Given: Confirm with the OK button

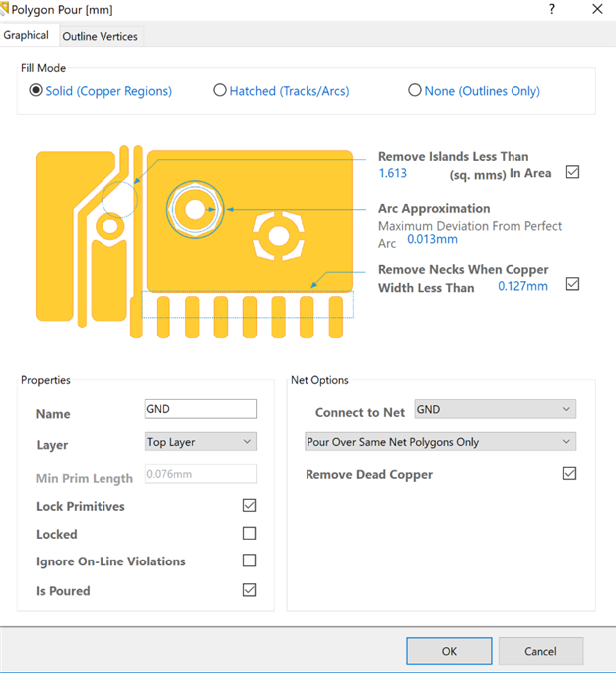Looking at the screenshot, I should [x=449, y=651].
